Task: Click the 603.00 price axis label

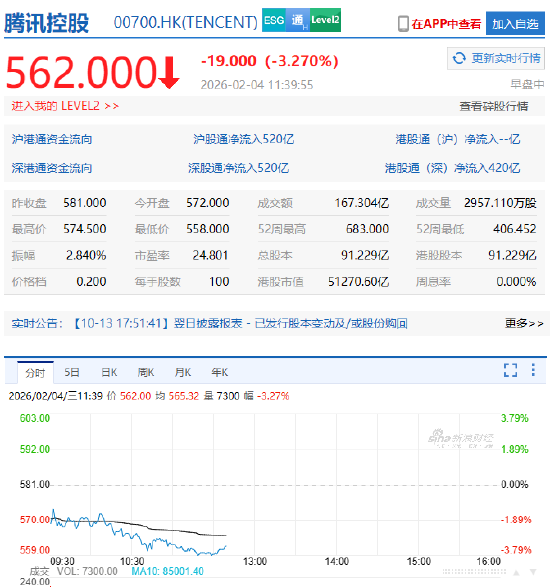Action: 35,418
